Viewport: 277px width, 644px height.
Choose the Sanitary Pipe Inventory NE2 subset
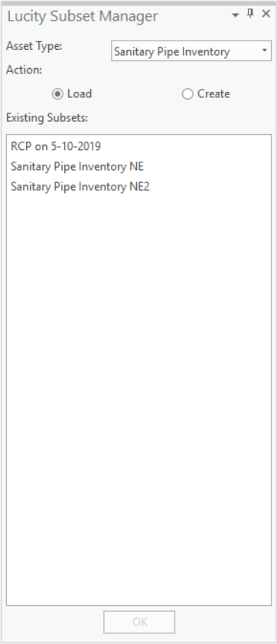[80, 187]
